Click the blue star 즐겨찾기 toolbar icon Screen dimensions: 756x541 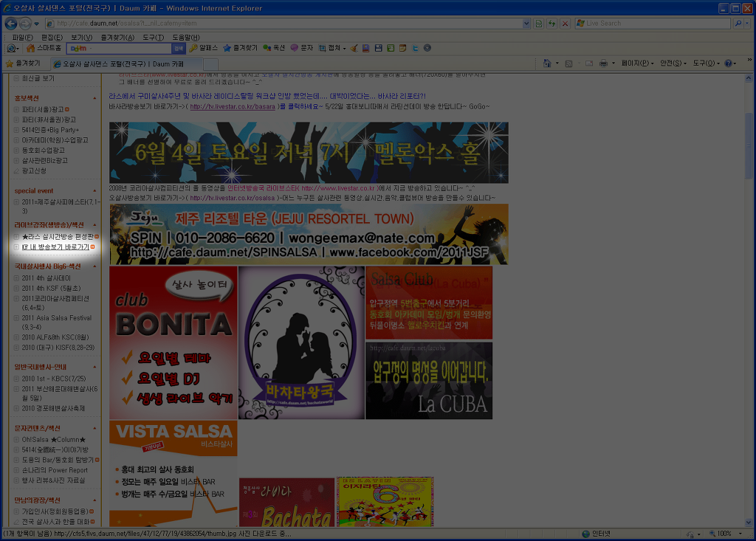(x=227, y=48)
